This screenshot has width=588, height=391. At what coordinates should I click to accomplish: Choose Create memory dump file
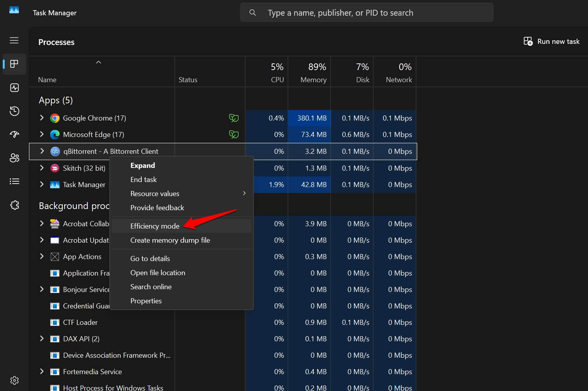(181, 240)
